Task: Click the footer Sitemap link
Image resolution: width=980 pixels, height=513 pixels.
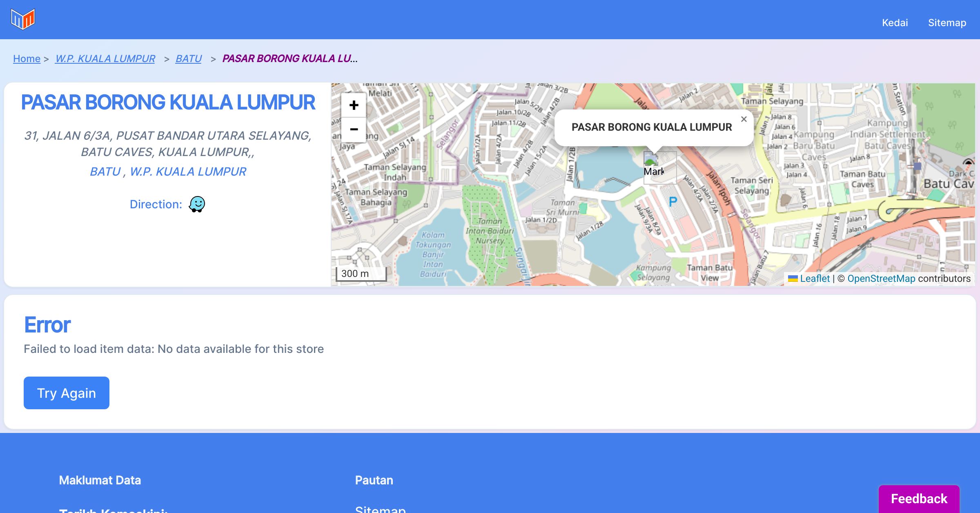Action: coord(380,509)
